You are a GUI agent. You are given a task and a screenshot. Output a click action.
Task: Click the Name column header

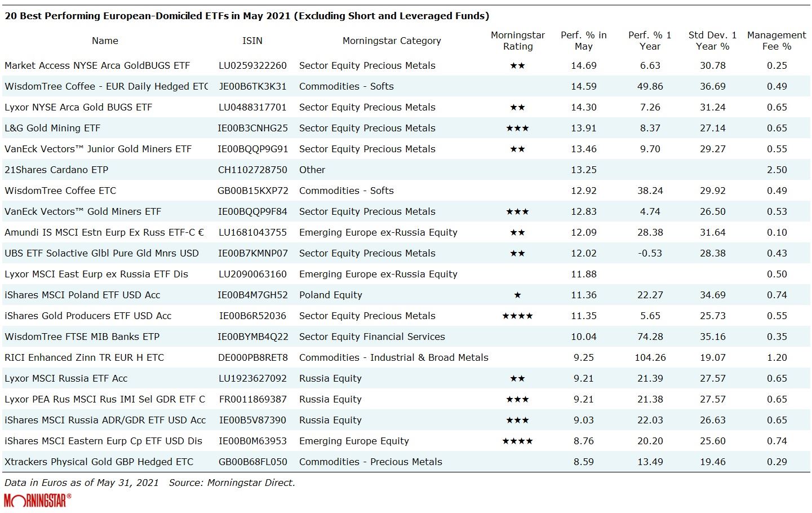click(x=105, y=41)
